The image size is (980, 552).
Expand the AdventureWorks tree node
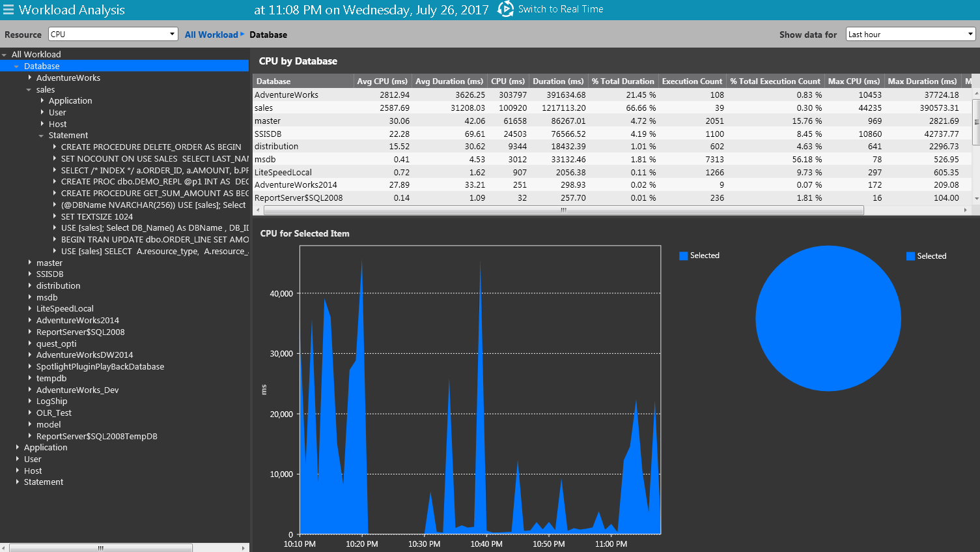29,78
